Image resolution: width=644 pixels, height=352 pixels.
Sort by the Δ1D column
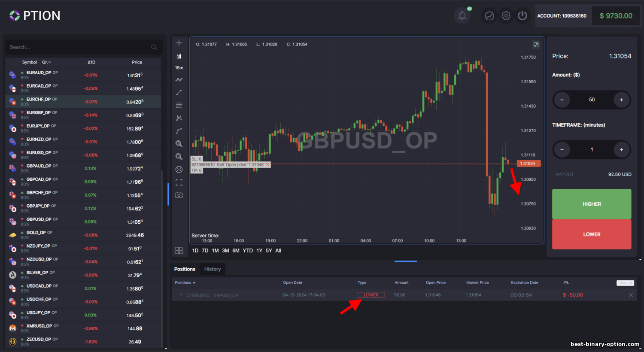click(91, 62)
